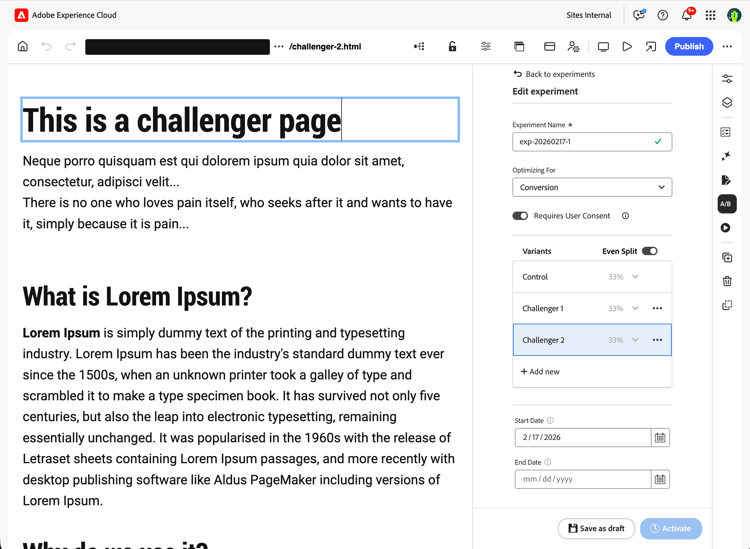Select the Challenger 2 variant row
The width and height of the screenshot is (750, 549).
pyautogui.click(x=592, y=340)
